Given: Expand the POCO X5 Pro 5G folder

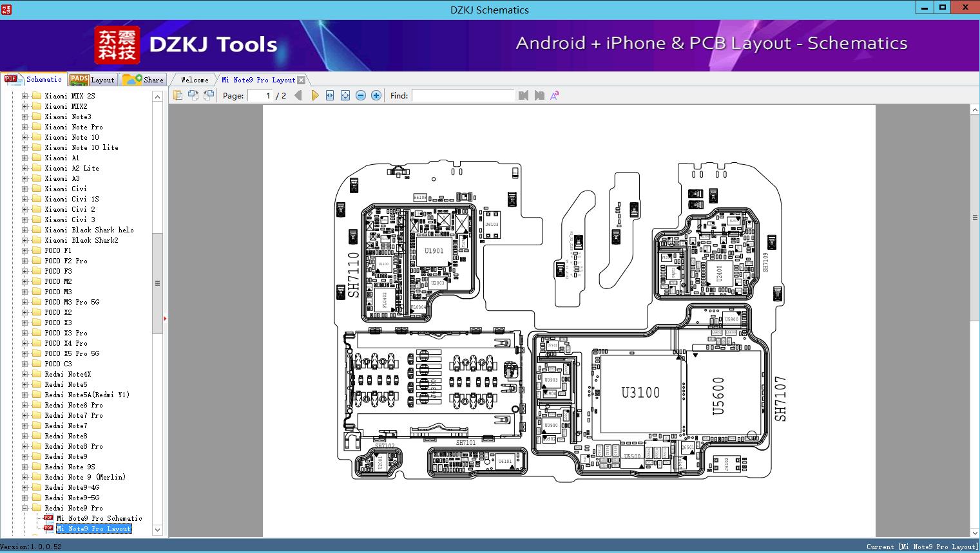Looking at the screenshot, I should coord(25,353).
